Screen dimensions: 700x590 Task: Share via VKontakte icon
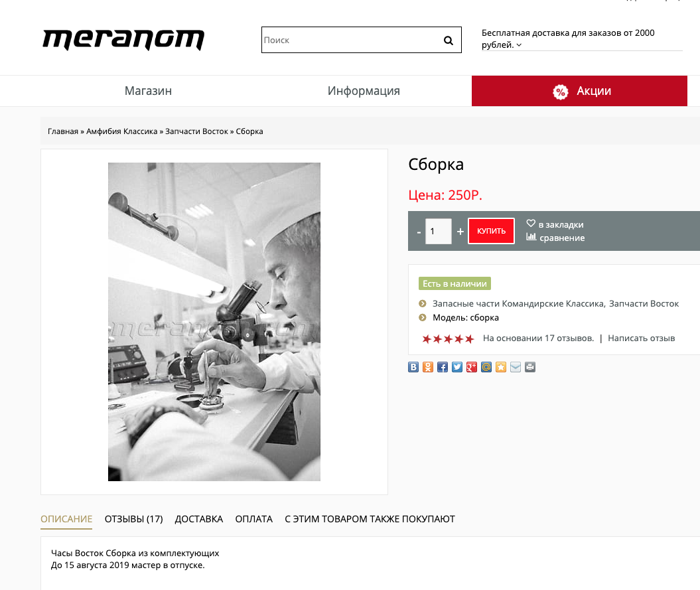pos(413,367)
